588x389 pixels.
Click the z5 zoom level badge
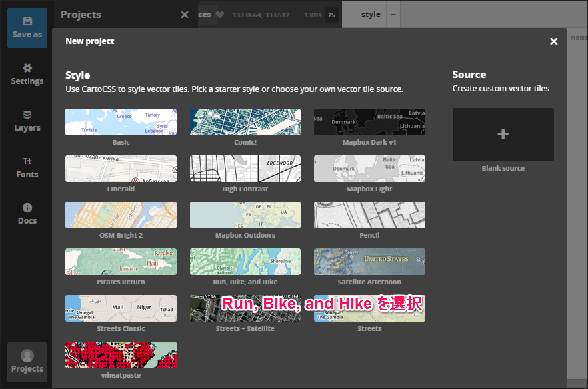(331, 15)
